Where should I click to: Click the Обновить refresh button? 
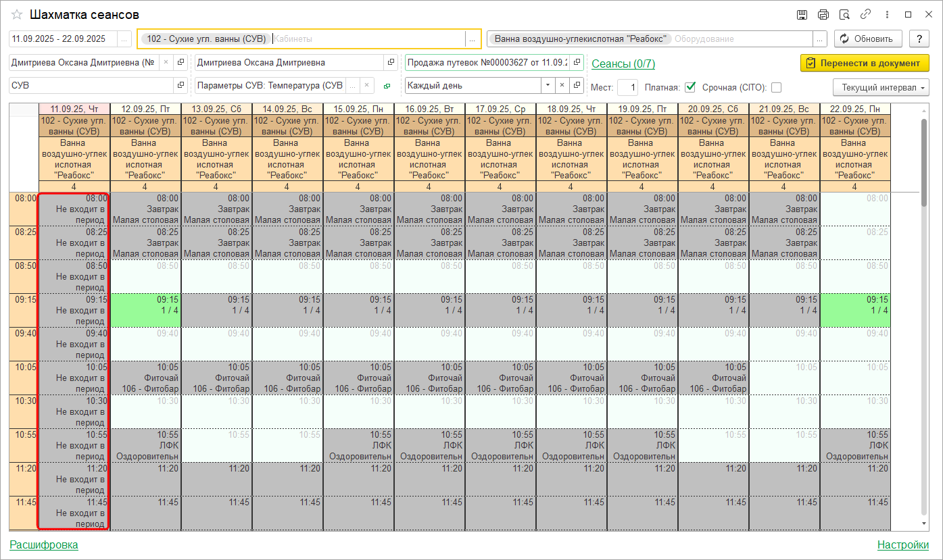click(x=868, y=39)
